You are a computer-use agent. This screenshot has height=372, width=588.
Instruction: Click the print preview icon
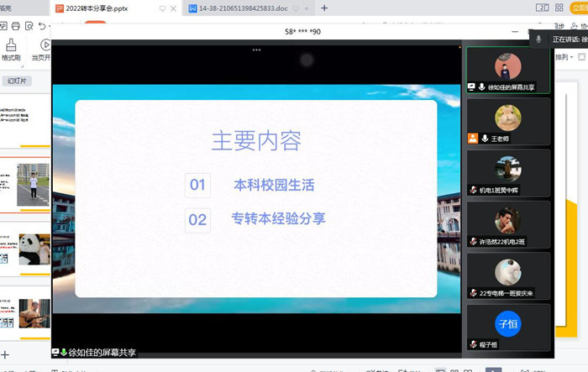[28, 27]
